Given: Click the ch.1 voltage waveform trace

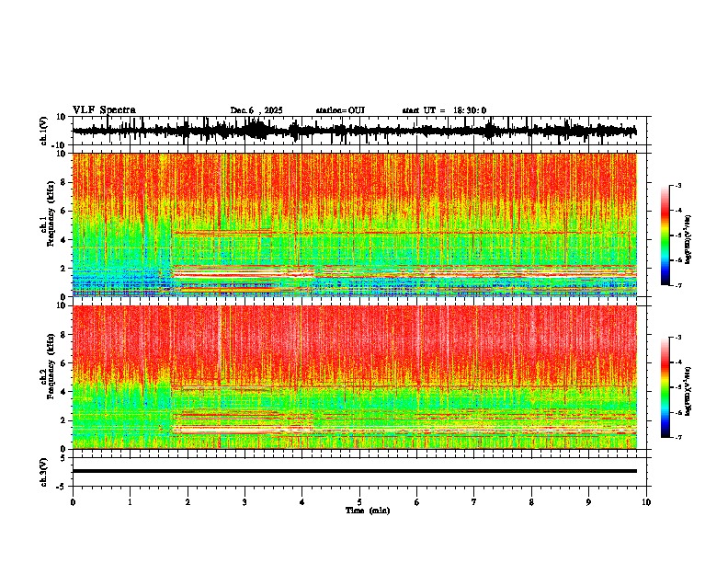Looking at the screenshot, I should point(354,131).
